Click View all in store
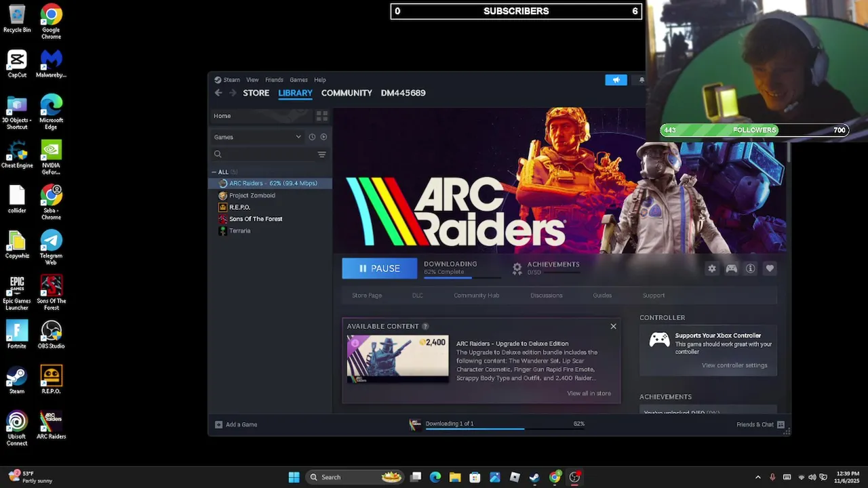Screen dimensions: 868x488 point(589,393)
